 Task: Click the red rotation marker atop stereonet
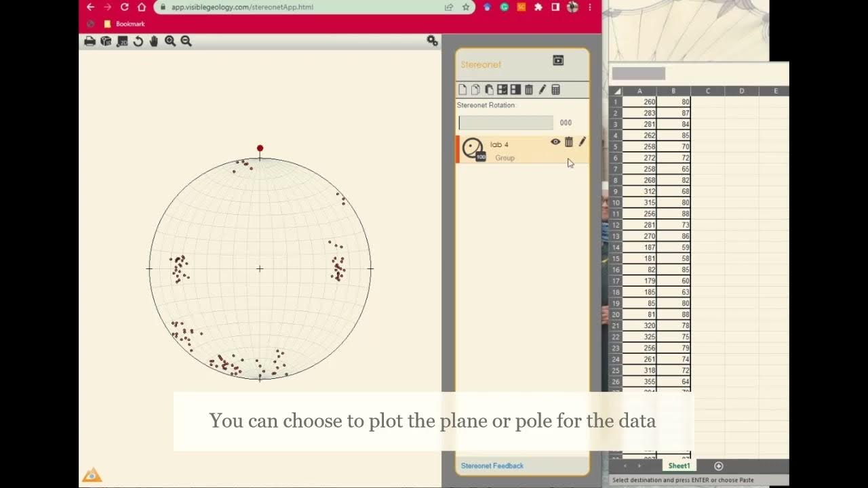coord(260,148)
